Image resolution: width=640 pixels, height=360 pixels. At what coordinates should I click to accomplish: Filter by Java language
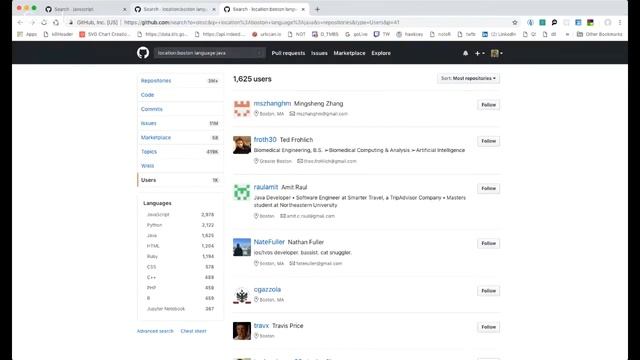[x=180, y=236]
